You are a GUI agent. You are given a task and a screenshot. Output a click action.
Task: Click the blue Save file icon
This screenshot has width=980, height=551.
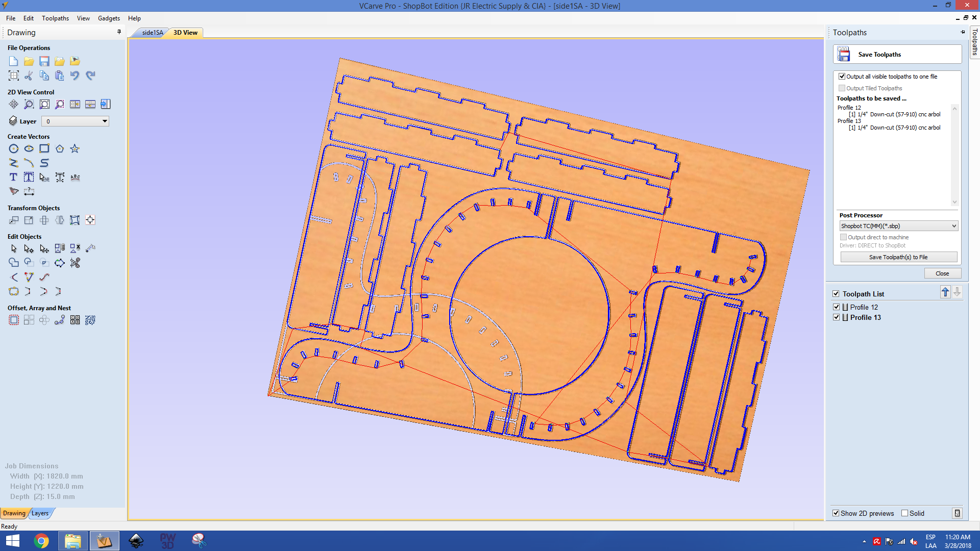(44, 61)
